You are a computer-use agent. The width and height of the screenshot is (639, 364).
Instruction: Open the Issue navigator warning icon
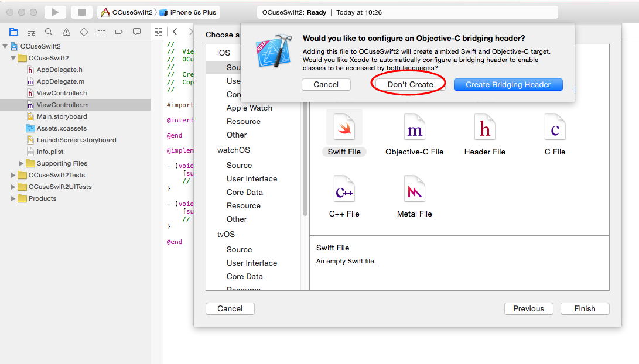coord(66,32)
